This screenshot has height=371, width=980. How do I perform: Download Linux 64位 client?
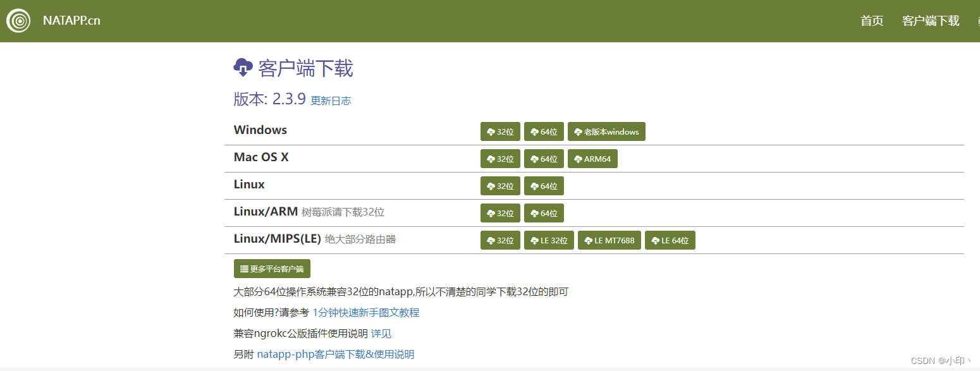coord(544,186)
